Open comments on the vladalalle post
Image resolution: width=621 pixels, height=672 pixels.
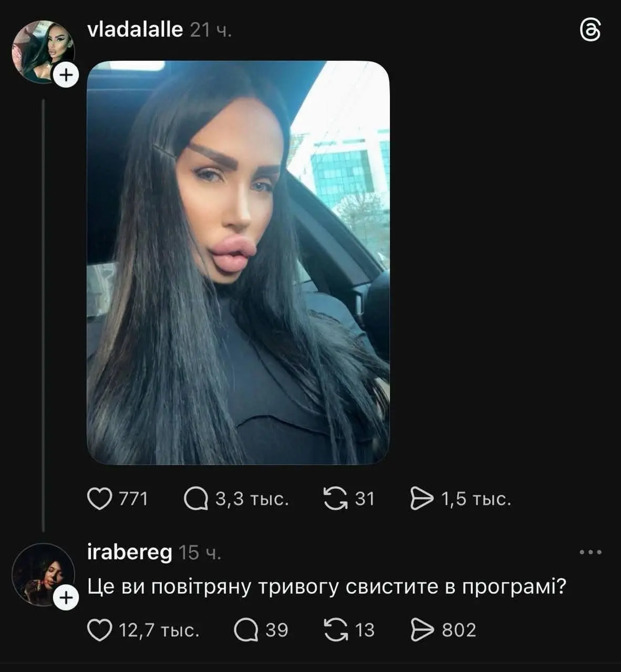[196, 499]
